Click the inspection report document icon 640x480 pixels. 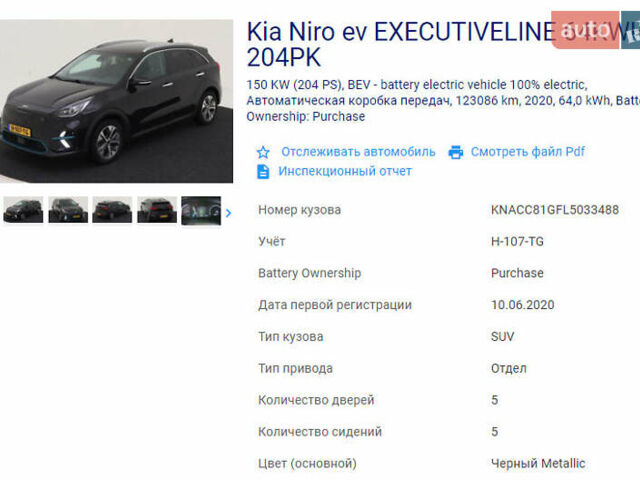coord(263,171)
